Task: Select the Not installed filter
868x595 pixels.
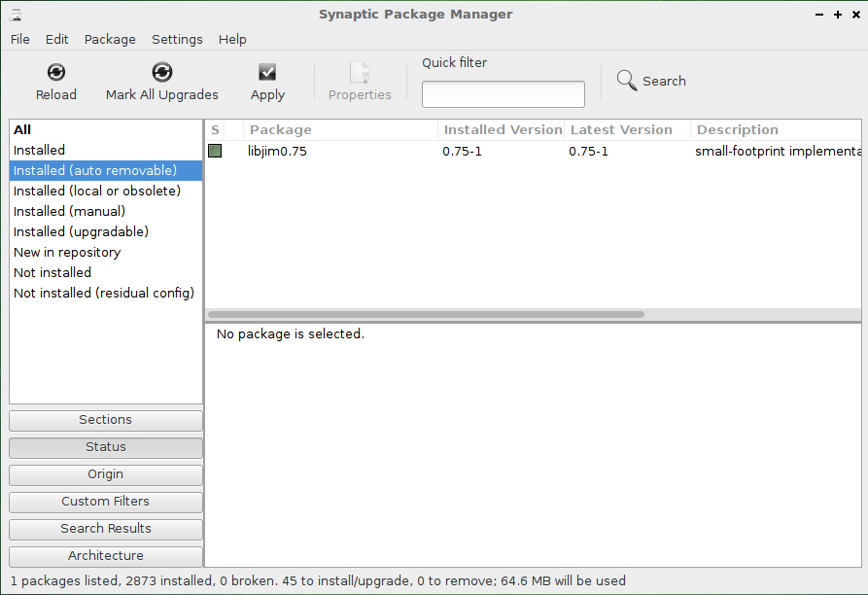Action: click(x=106, y=273)
